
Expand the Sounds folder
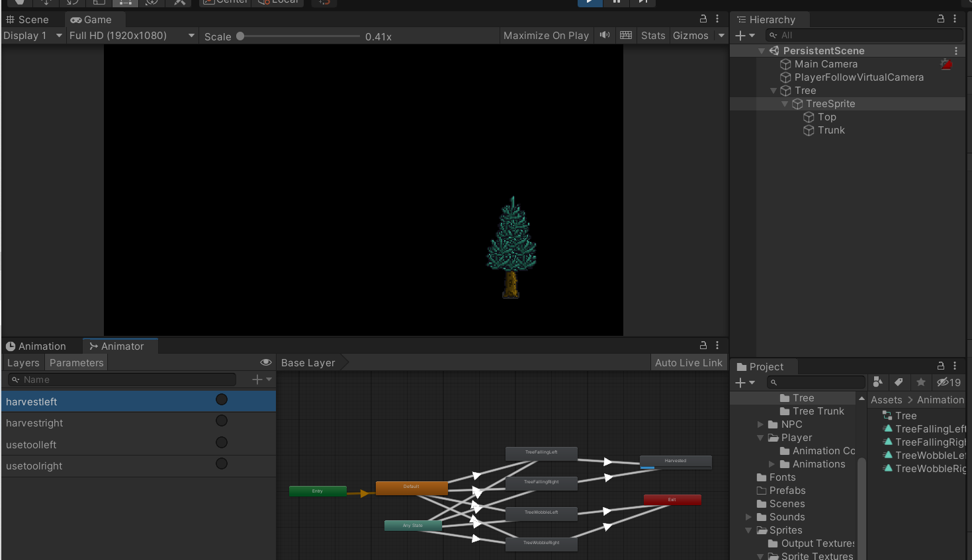(748, 517)
